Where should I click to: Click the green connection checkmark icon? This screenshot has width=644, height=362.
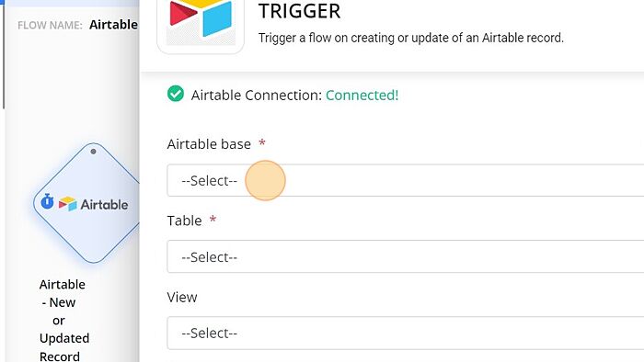point(176,94)
